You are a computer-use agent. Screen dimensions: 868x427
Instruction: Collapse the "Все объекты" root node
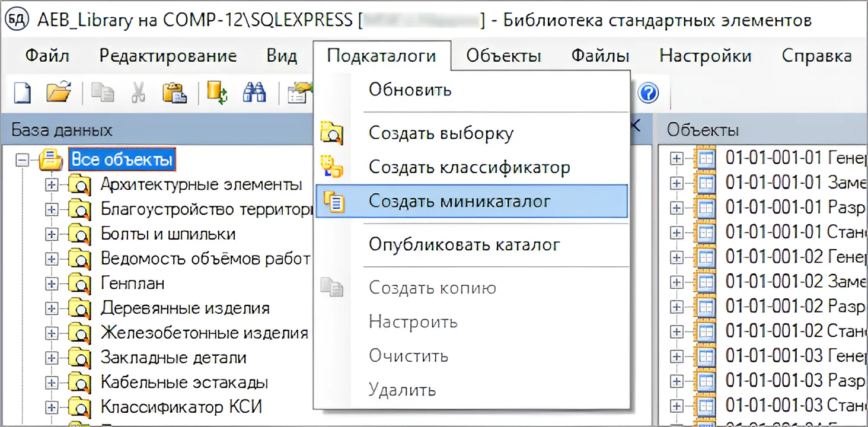23,160
